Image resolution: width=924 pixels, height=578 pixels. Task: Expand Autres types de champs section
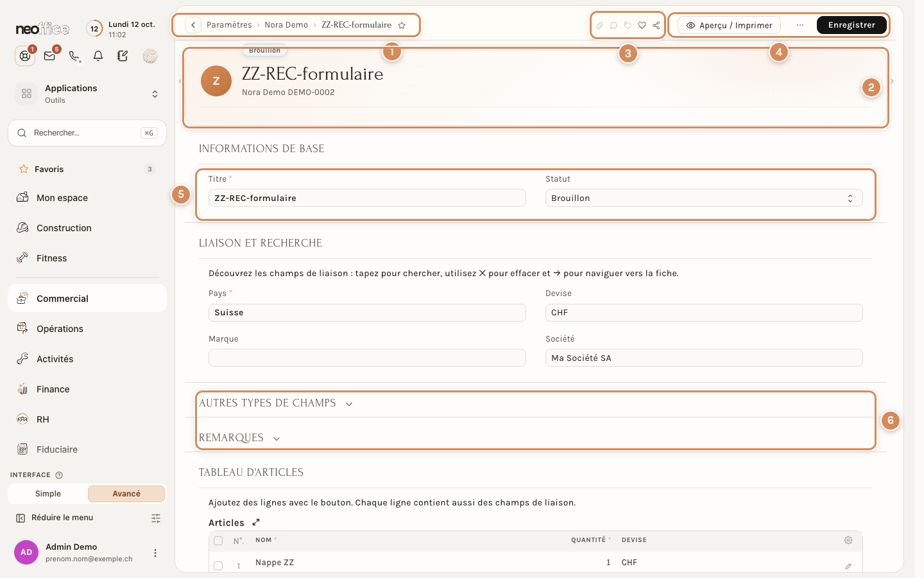click(276, 403)
